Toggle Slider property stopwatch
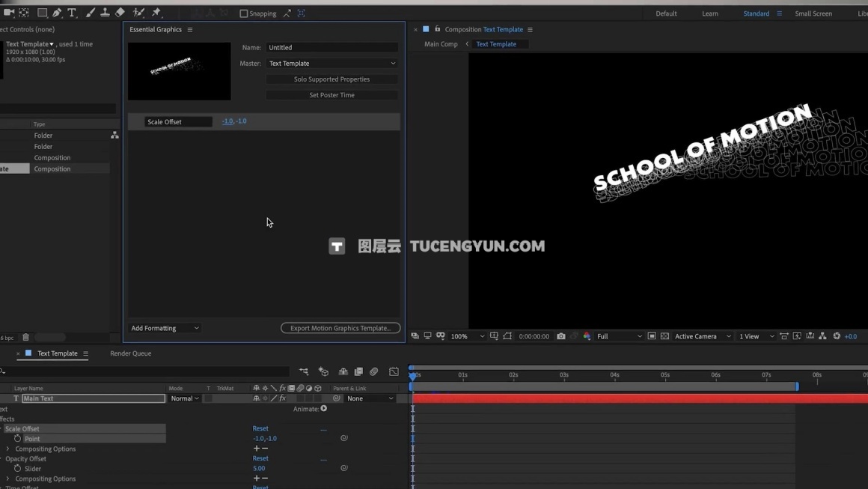This screenshot has width=868, height=489. coord(18,468)
